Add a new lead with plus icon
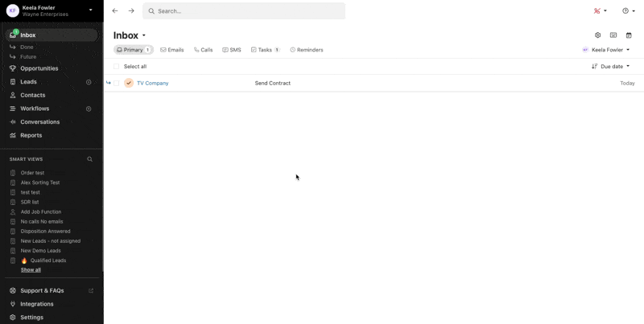Image resolution: width=644 pixels, height=324 pixels. [x=89, y=82]
